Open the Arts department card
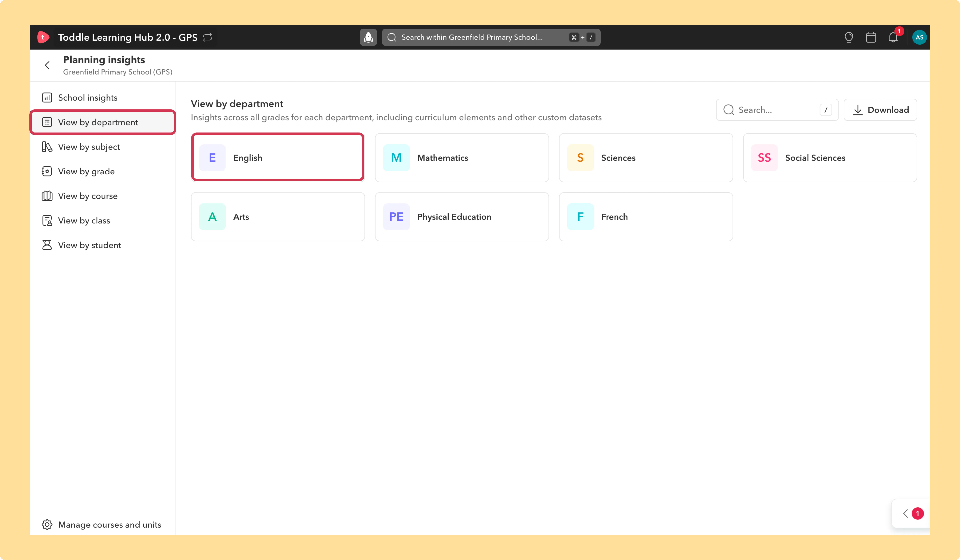The width and height of the screenshot is (960, 560). point(278,217)
